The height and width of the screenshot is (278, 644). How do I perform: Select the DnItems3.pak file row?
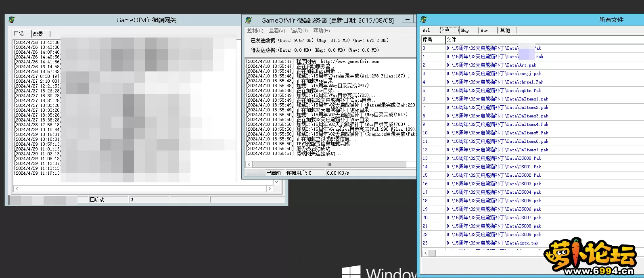pos(533,116)
